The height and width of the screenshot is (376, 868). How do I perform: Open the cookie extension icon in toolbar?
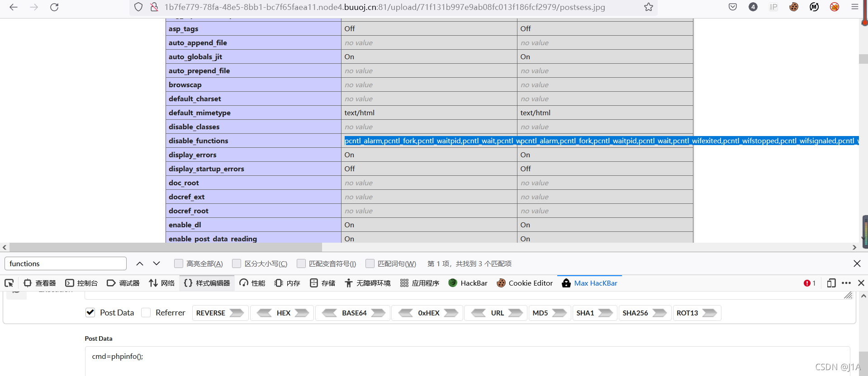794,7
